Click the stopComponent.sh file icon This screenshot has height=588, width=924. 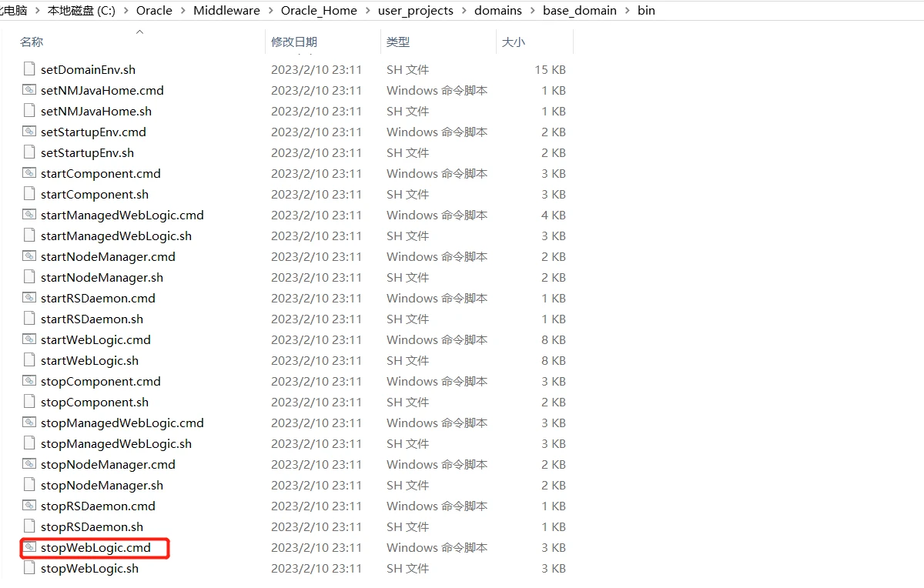coord(29,402)
